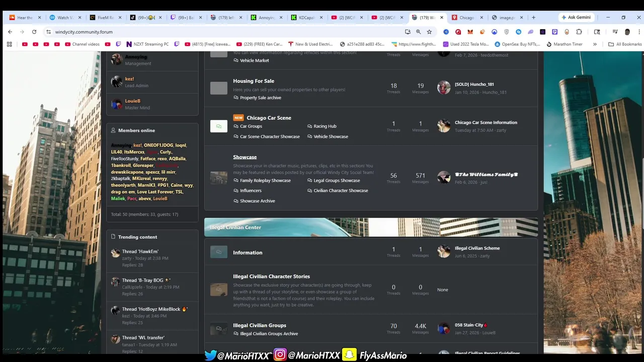Open the Chicago Car Scene node icon
Viewport: 644px width, 362px height.
[218, 126]
